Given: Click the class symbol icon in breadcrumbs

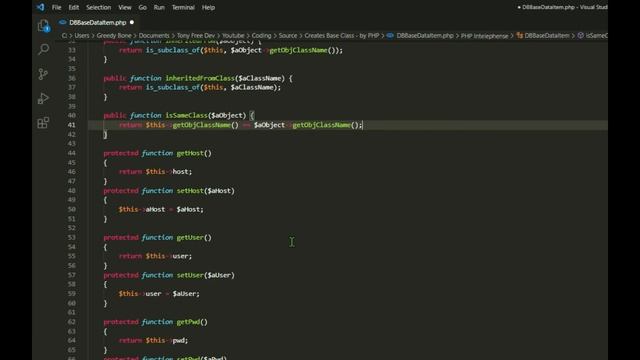Looking at the screenshot, I should (520, 36).
